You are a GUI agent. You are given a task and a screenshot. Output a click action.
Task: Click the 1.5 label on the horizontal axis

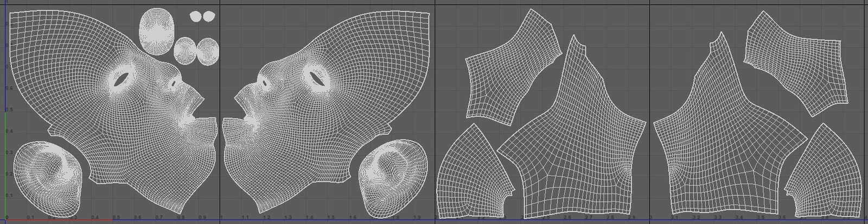coord(331,217)
